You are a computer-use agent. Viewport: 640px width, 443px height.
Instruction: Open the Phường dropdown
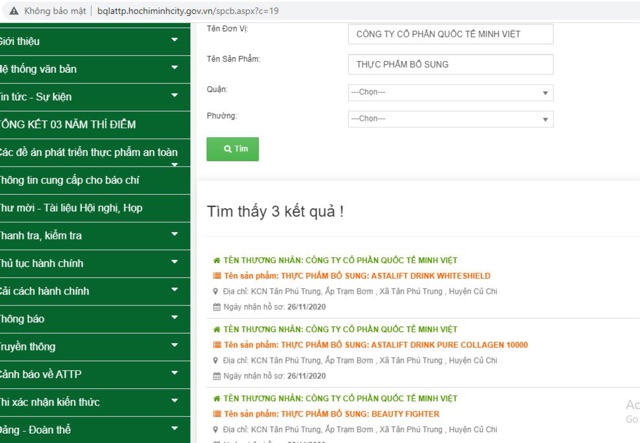(451, 119)
